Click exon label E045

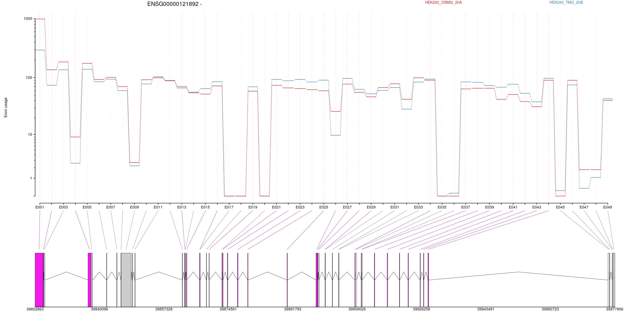(560, 207)
